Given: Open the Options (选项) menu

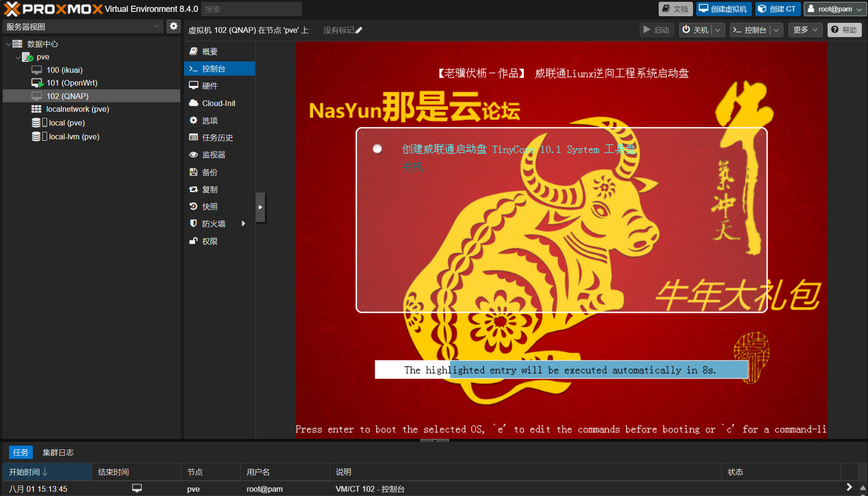Looking at the screenshot, I should [219, 120].
